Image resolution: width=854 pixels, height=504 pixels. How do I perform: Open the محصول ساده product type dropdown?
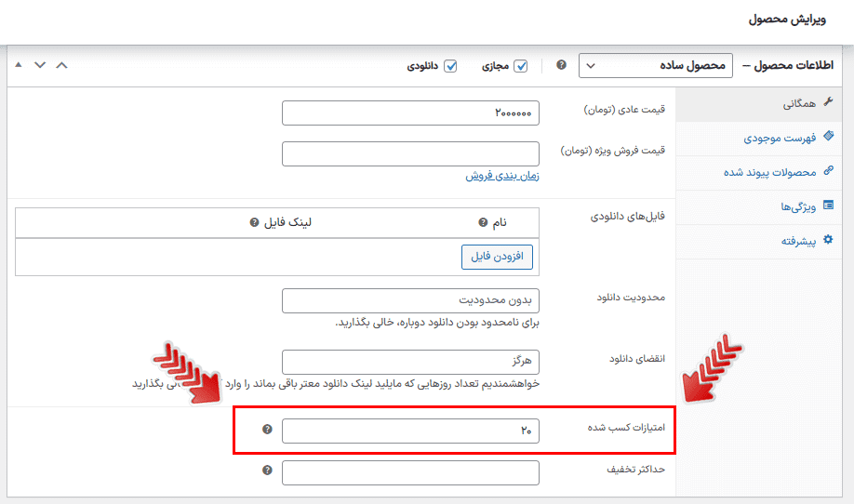[655, 66]
